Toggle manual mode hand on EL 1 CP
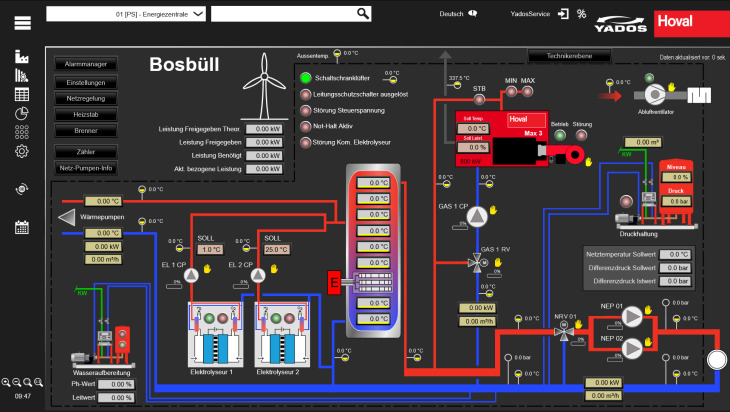This screenshot has height=412, width=730. coord(207,268)
